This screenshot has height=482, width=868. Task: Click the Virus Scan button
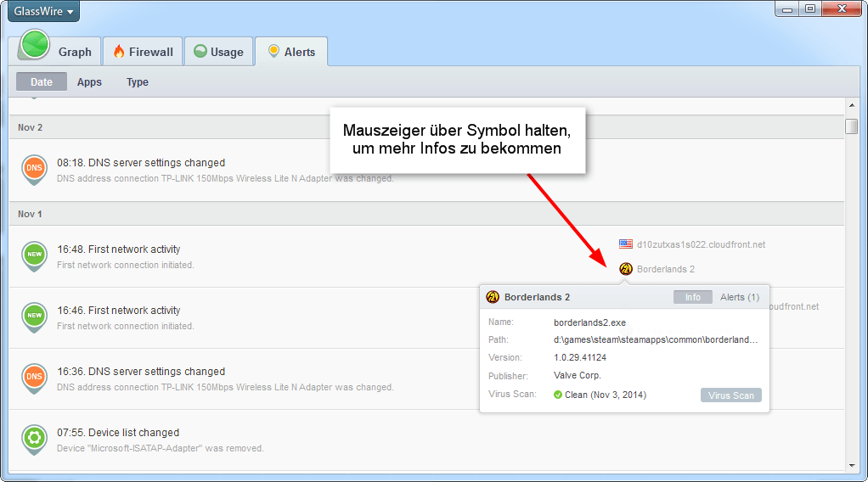730,395
